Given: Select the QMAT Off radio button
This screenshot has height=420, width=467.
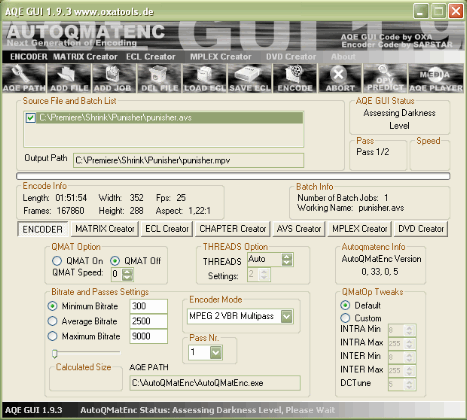Looking at the screenshot, I should [x=115, y=261].
